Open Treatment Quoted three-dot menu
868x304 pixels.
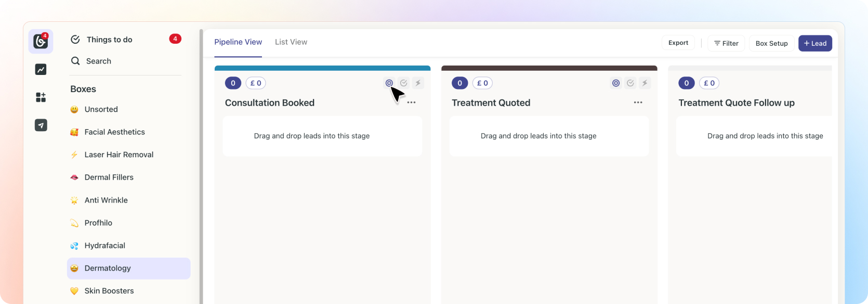[638, 103]
